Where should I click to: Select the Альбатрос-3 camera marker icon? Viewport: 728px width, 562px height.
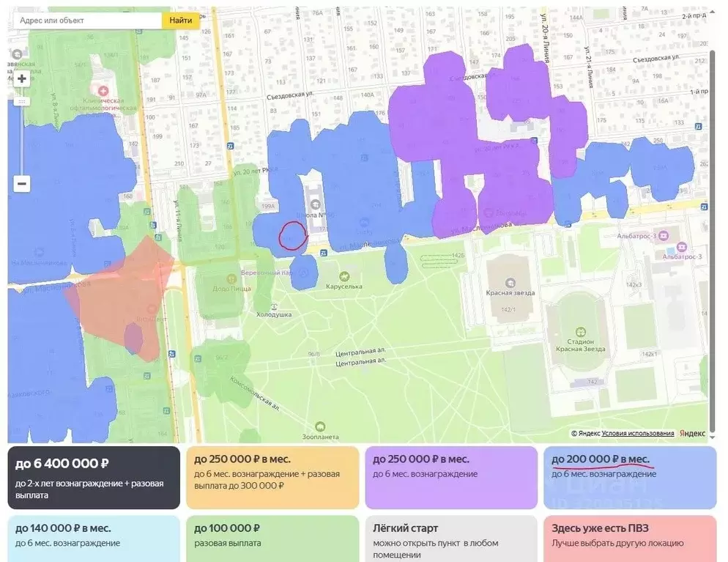664,236
